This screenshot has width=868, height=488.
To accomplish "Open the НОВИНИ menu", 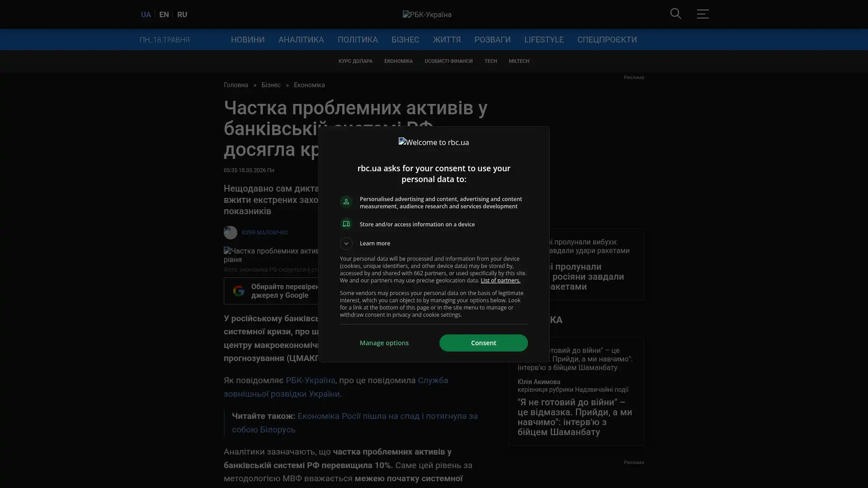I will click(248, 40).
